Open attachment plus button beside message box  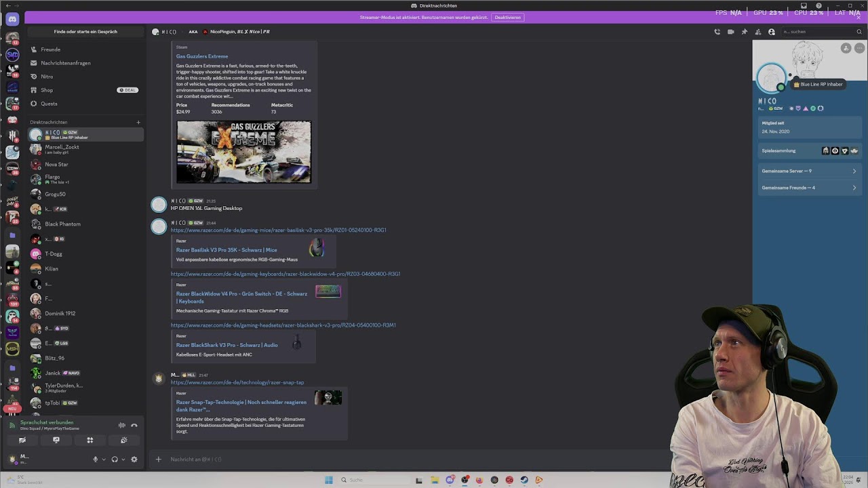tap(159, 460)
